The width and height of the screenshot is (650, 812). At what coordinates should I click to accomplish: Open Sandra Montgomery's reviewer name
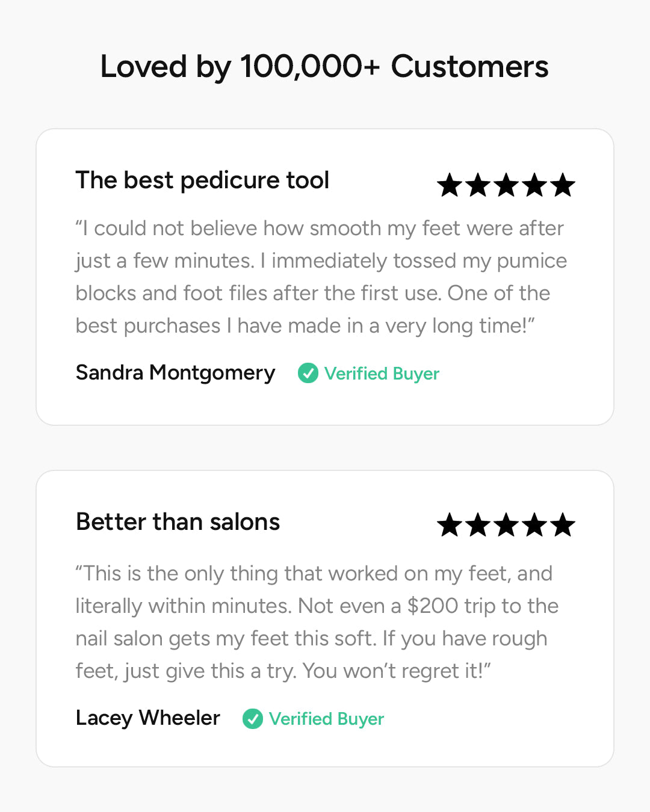[x=175, y=373]
